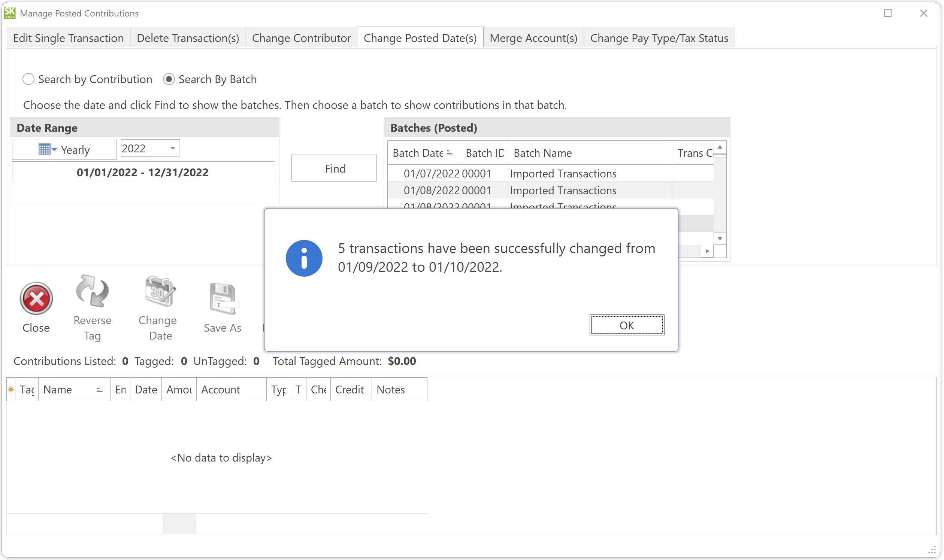Screen dimensions: 944x560
Task: Select the Search By Batch radio button
Action: coord(169,79)
